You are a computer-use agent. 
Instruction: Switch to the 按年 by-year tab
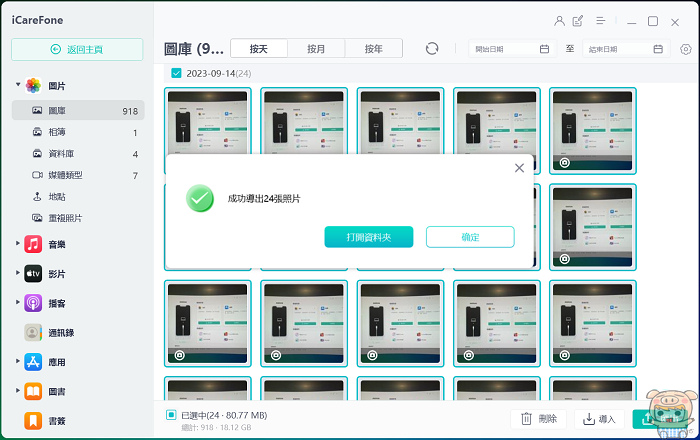pos(374,49)
